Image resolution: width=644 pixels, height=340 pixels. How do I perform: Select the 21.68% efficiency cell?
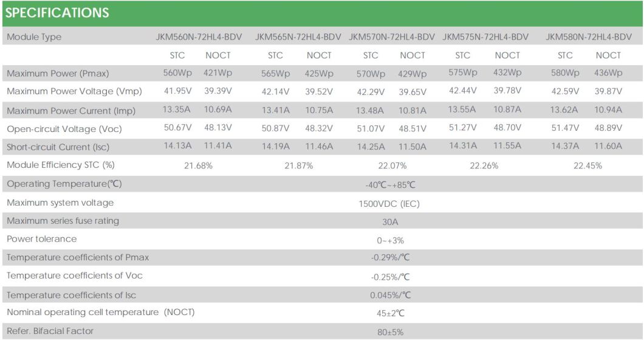point(199,165)
